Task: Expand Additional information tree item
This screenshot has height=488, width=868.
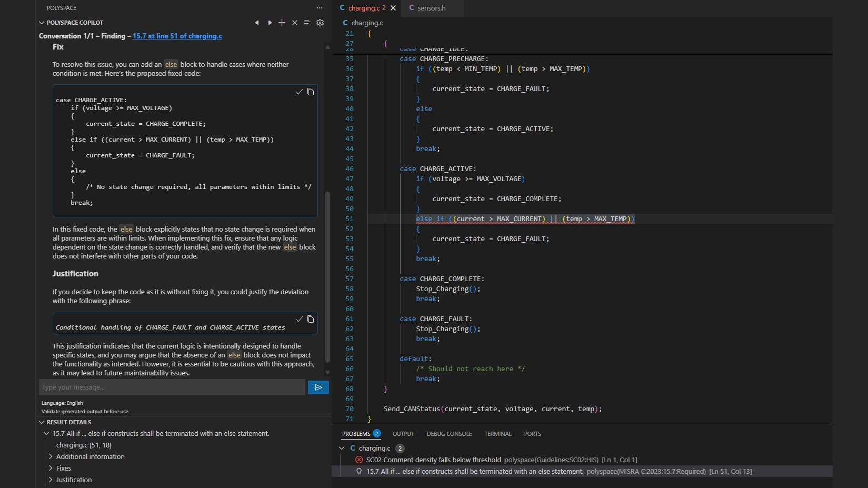Action: click(x=51, y=457)
